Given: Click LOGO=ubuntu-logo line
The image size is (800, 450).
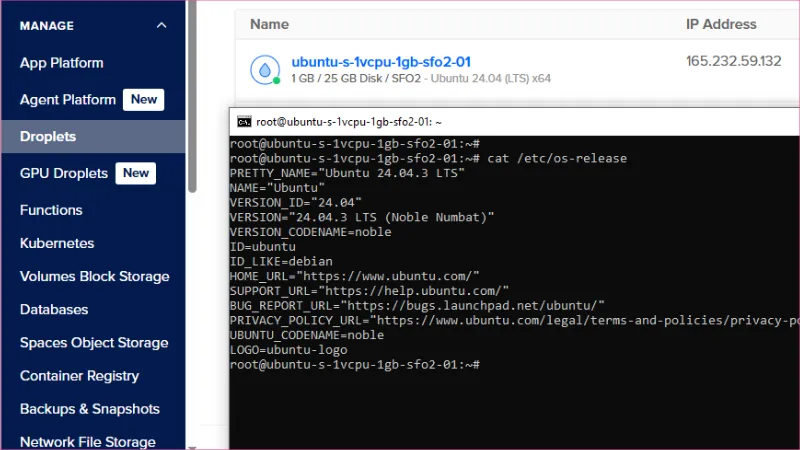Looking at the screenshot, I should [288, 350].
